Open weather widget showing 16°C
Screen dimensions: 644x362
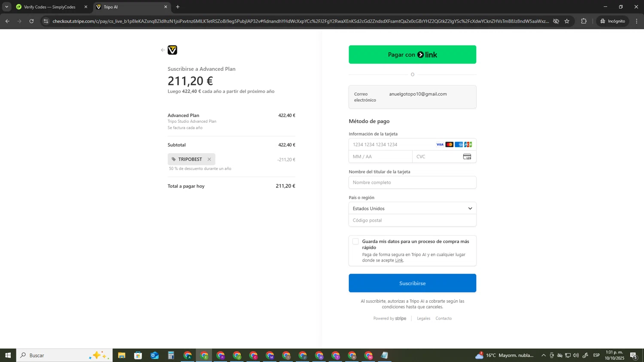(504, 355)
